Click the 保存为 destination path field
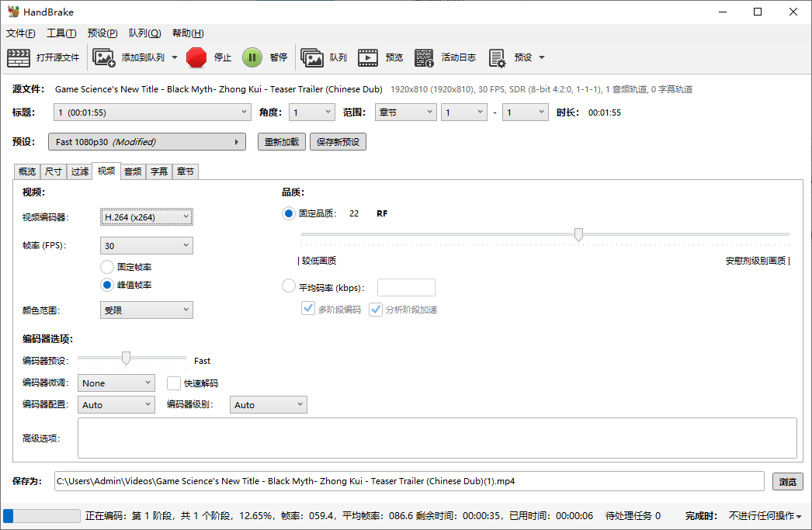 [409, 481]
